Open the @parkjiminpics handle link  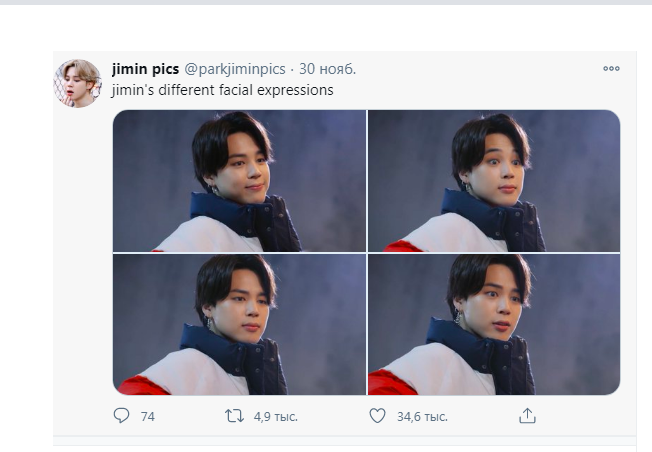(x=235, y=69)
